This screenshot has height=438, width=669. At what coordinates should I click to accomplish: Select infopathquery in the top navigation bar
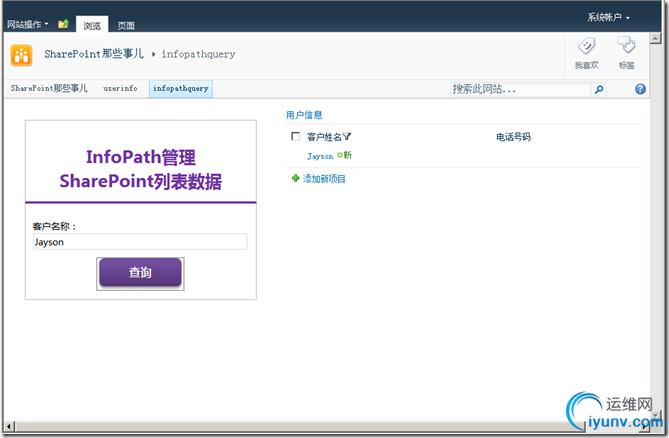180,89
